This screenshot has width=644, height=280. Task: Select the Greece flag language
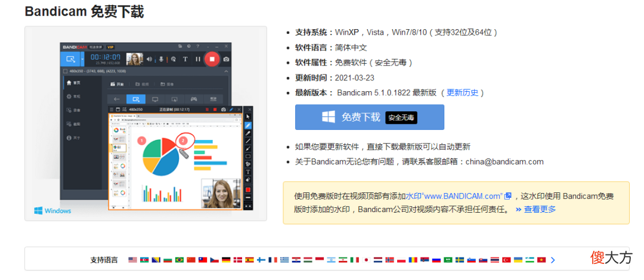click(284, 260)
